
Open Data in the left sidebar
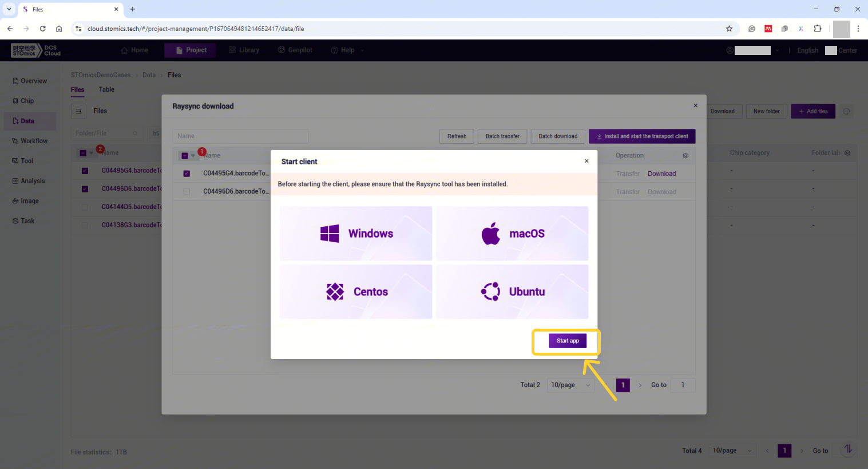pyautogui.click(x=30, y=121)
